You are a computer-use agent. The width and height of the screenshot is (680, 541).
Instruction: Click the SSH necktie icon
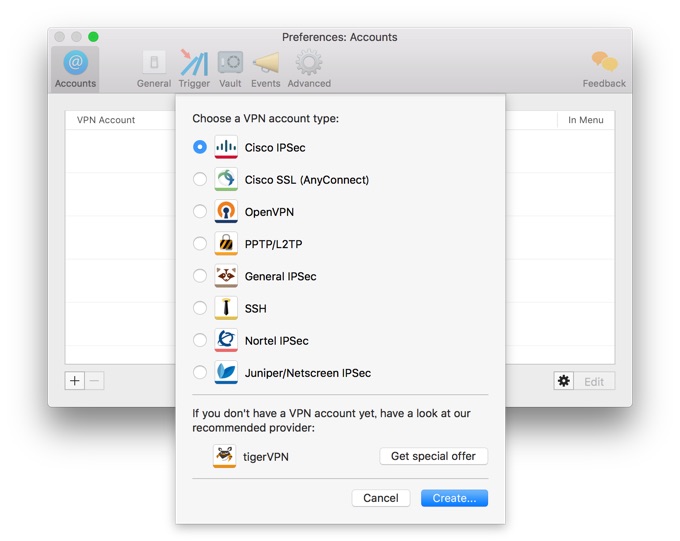226,308
